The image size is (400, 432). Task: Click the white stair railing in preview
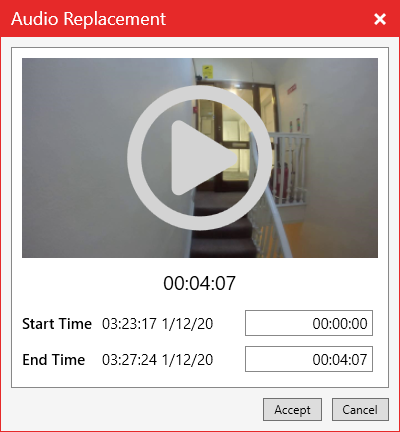click(289, 167)
